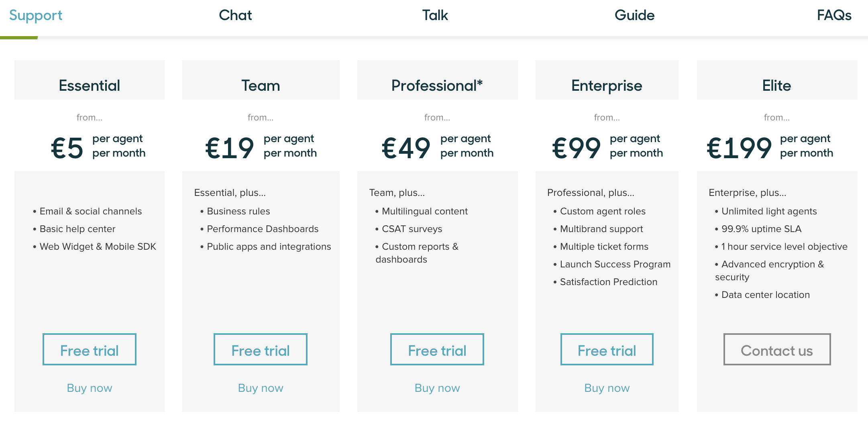Switch to the Support tab

[36, 15]
